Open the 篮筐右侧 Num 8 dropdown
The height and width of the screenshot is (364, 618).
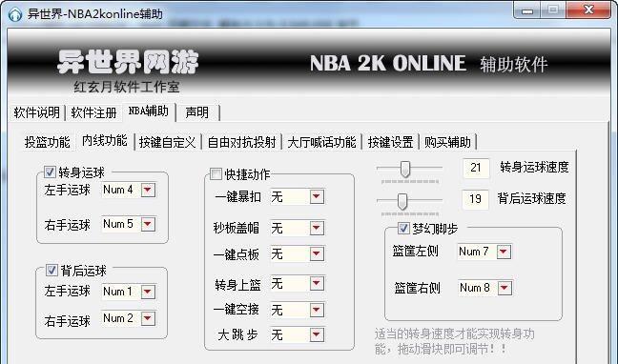(x=505, y=288)
